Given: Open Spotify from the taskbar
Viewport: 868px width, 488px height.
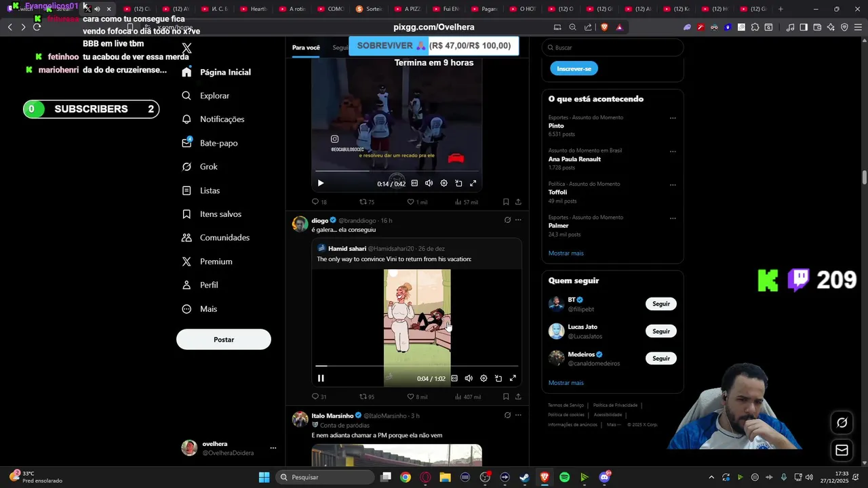Looking at the screenshot, I should 564,477.
